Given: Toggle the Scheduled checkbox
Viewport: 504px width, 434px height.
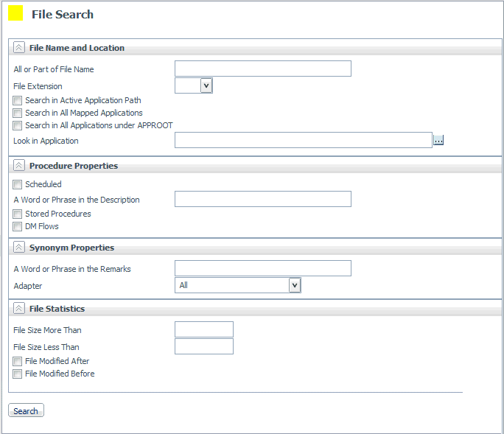Looking at the screenshot, I should point(18,185).
